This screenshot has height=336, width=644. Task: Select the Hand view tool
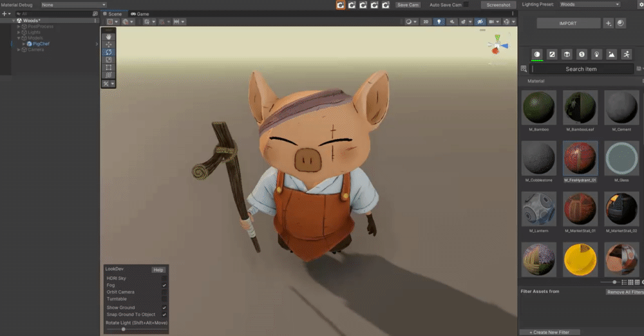tap(108, 37)
